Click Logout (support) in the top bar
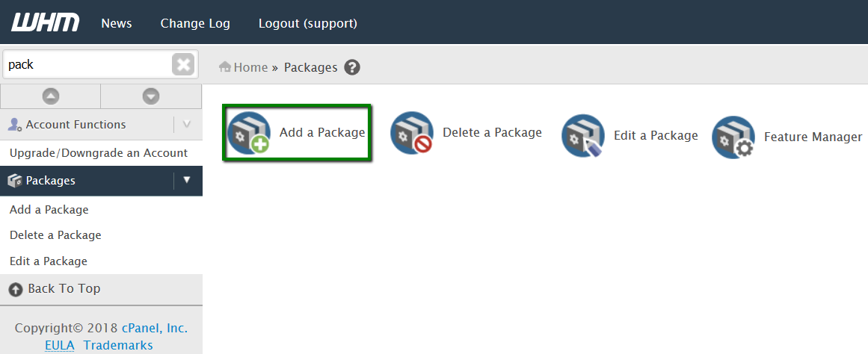This screenshot has width=868, height=354. (x=308, y=24)
